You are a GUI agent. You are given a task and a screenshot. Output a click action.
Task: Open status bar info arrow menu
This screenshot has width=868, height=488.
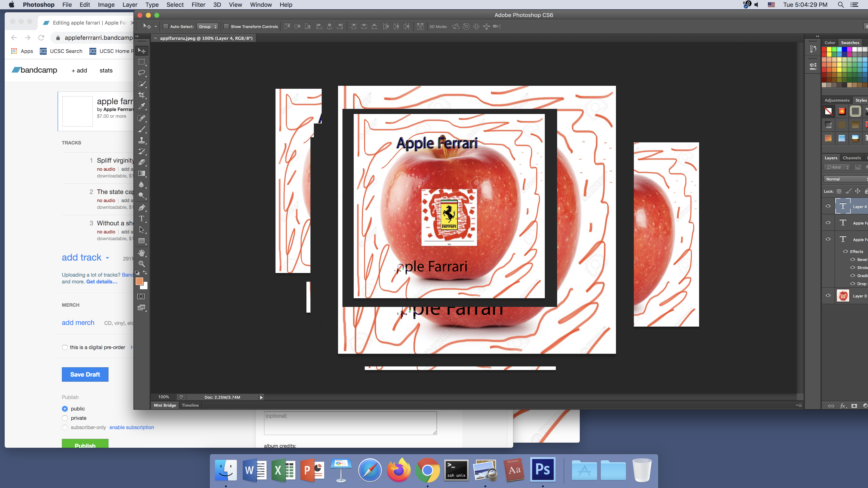(x=261, y=397)
